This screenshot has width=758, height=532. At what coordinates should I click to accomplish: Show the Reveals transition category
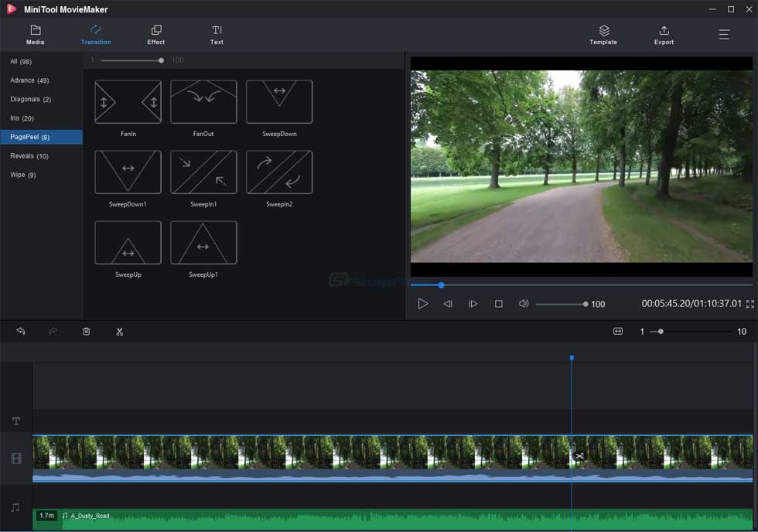[x=29, y=156]
